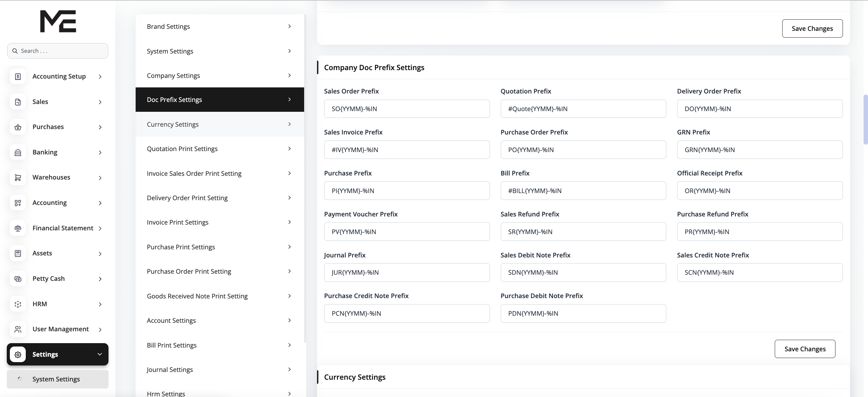Image resolution: width=868 pixels, height=397 pixels.
Task: Click Save Changes below prefix fields
Action: 805,349
